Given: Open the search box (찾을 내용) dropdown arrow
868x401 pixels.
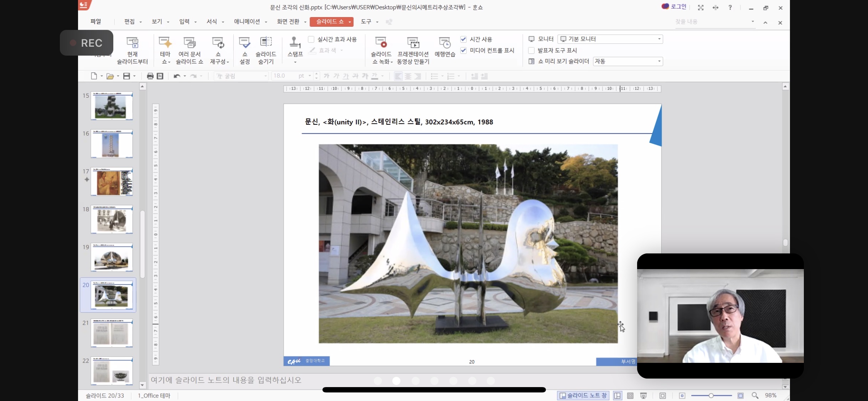Looking at the screenshot, I should click(753, 21).
